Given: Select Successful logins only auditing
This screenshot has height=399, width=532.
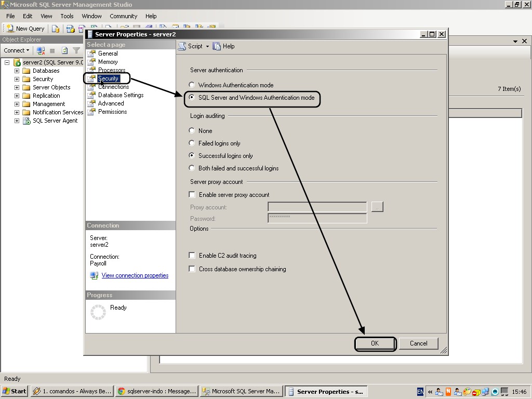Looking at the screenshot, I should click(192, 155).
